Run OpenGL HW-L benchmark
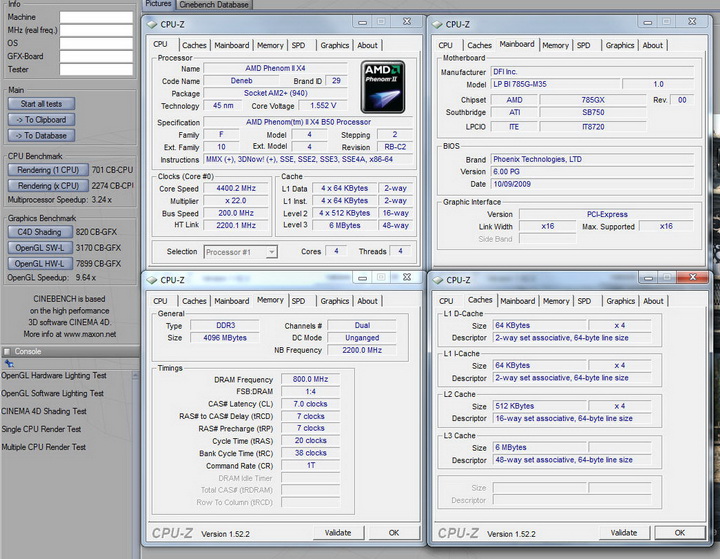The image size is (720, 559). tap(39, 264)
